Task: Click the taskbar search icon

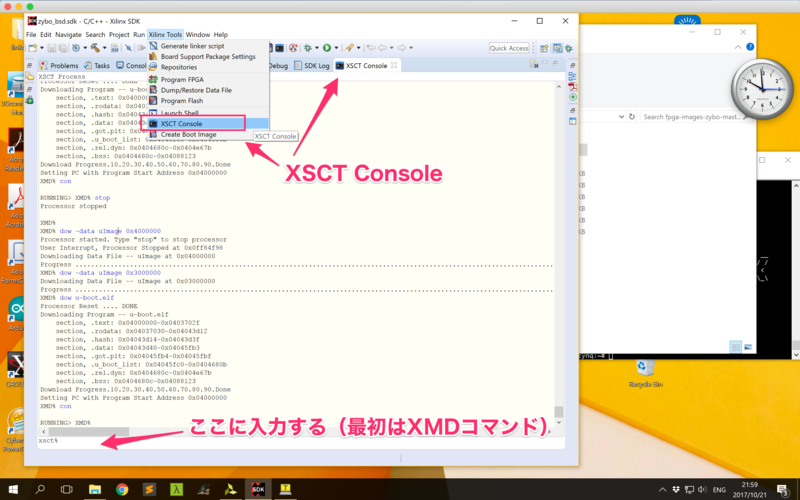Action: (40, 489)
